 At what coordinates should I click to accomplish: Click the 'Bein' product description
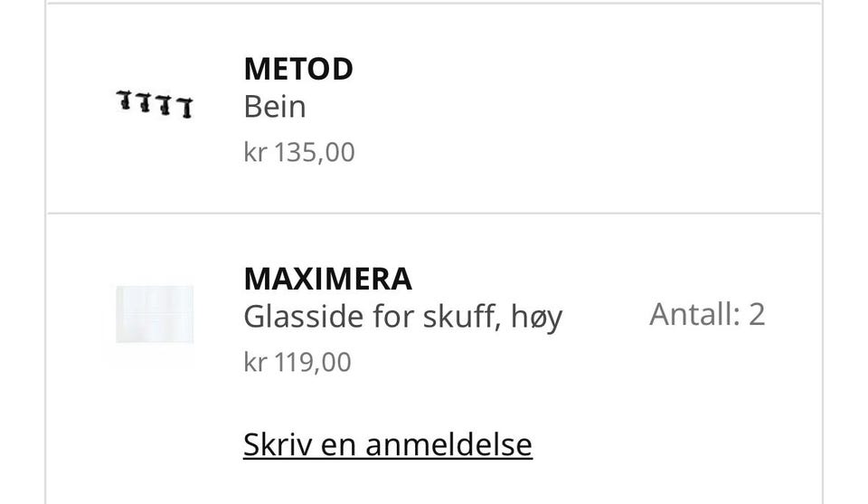point(275,107)
